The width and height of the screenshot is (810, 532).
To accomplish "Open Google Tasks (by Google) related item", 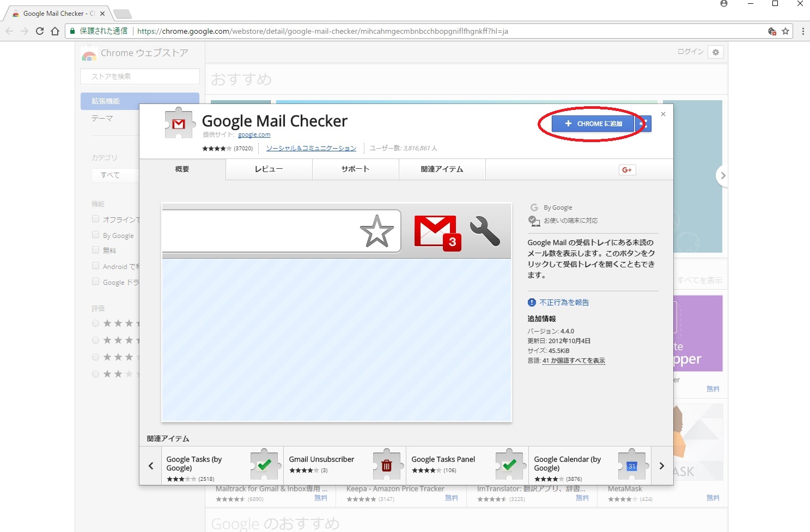I will tap(222, 466).
